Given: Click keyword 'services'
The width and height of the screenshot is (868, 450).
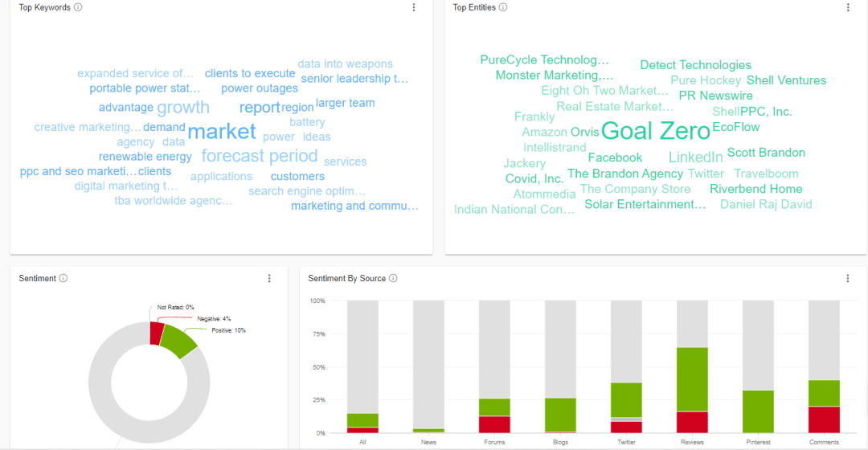Looking at the screenshot, I should 345,162.
